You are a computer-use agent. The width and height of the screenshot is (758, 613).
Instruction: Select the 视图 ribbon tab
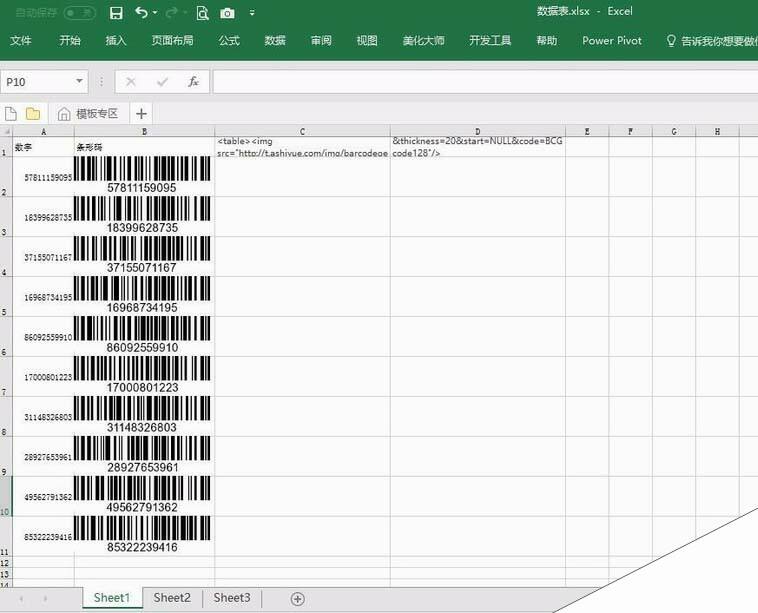[x=367, y=41]
